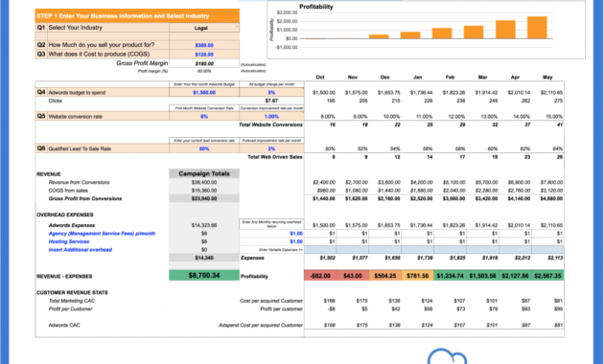Click the $7.67 cost per click value
The width and height of the screenshot is (604, 364).
[x=271, y=101]
